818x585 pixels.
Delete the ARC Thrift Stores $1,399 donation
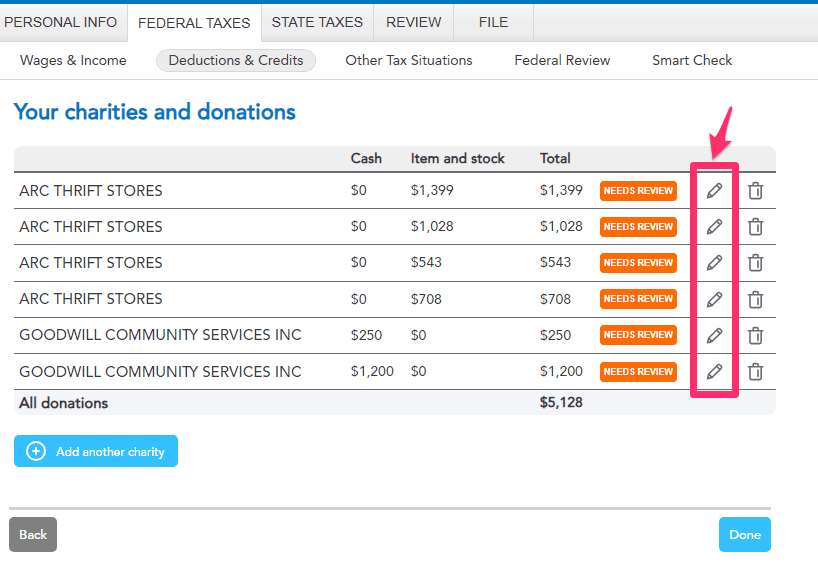tap(756, 191)
